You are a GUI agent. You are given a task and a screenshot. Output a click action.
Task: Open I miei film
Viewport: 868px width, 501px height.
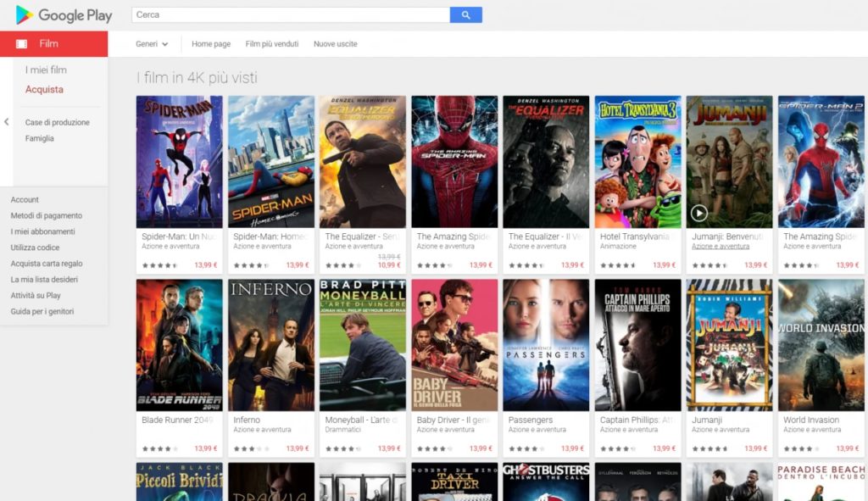point(46,70)
